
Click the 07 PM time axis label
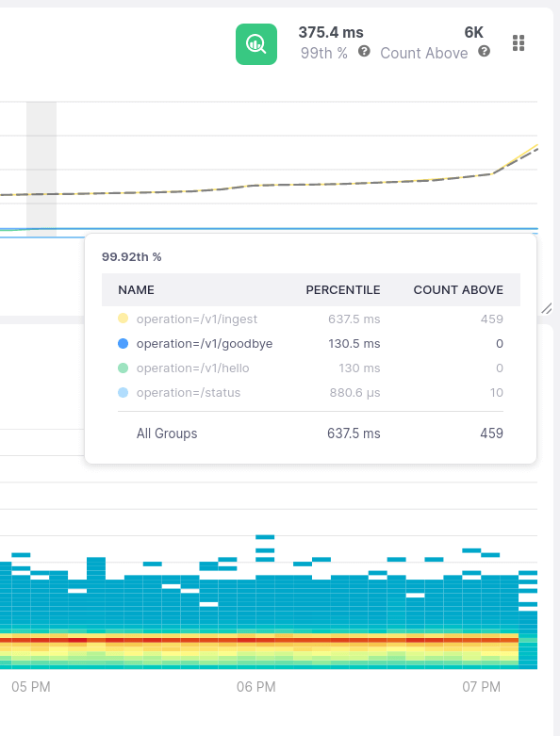481,687
